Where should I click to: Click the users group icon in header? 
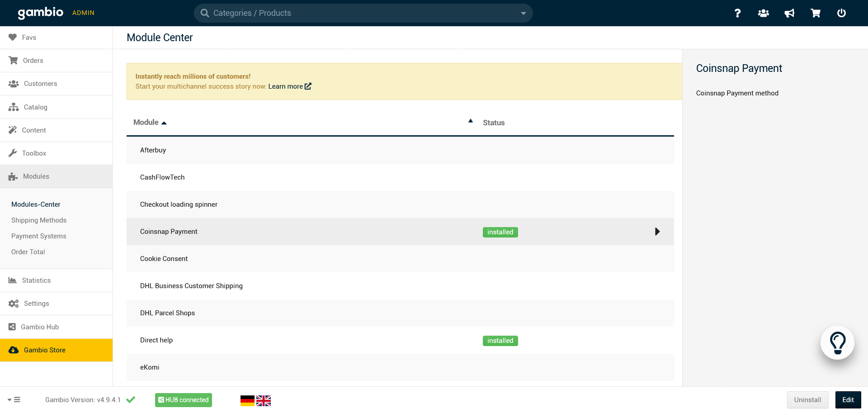coord(764,13)
